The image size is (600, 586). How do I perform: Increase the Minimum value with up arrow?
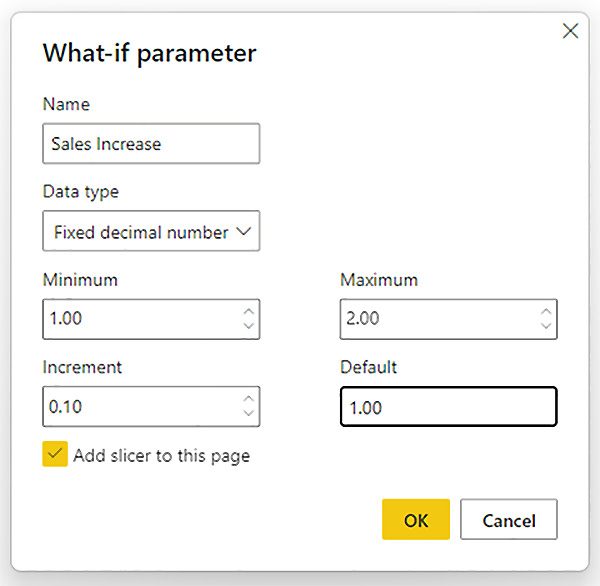pos(248,312)
